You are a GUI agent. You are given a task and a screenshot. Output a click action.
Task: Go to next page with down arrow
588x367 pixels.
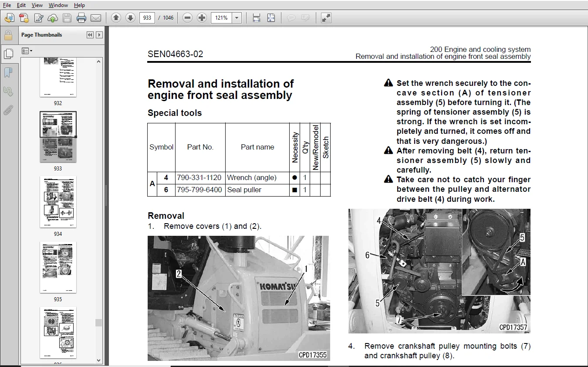130,18
